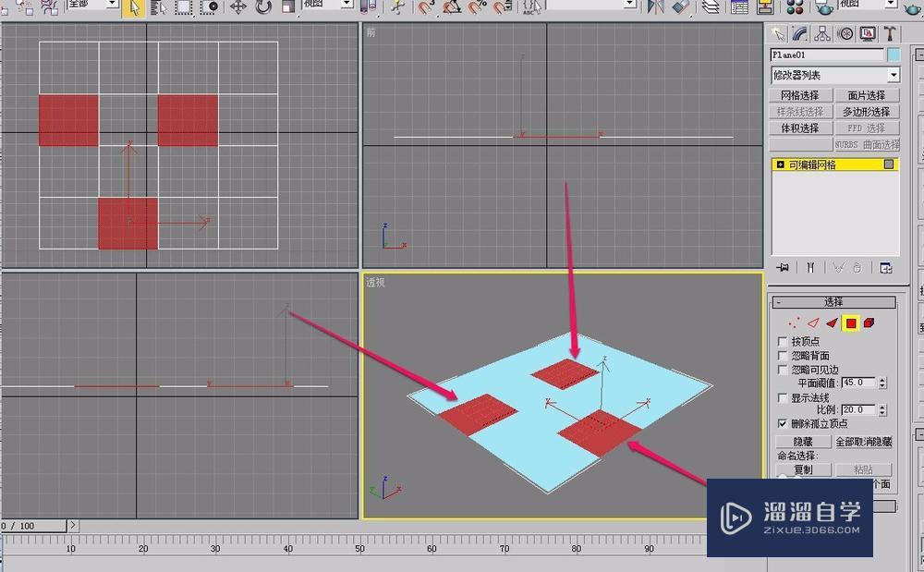Toggle the 3D Snaps magnet
924x572 pixels.
[426, 7]
